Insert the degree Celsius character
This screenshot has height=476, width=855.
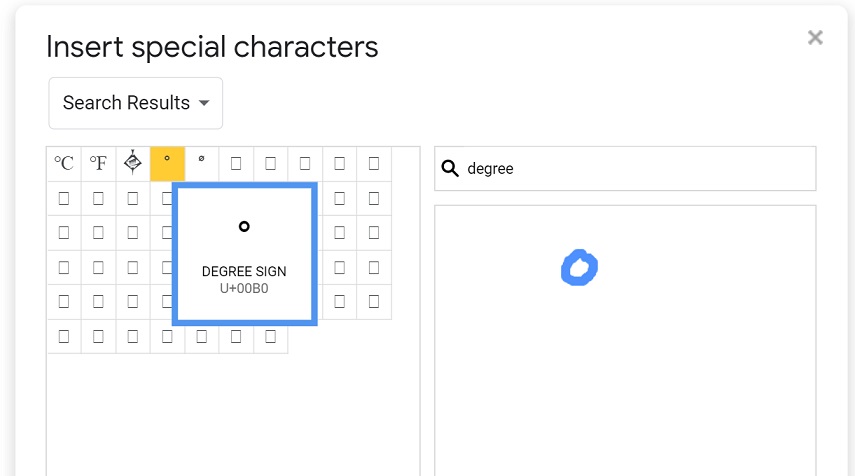pos(64,164)
